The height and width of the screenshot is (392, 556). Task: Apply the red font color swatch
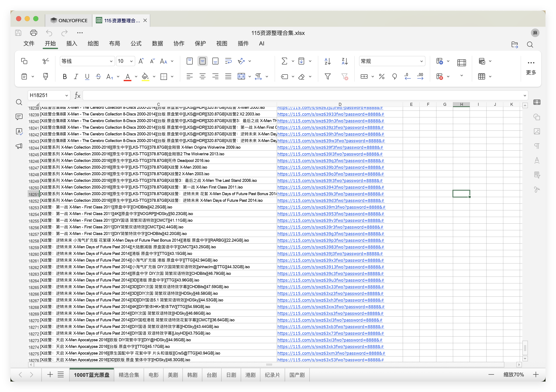tap(128, 77)
